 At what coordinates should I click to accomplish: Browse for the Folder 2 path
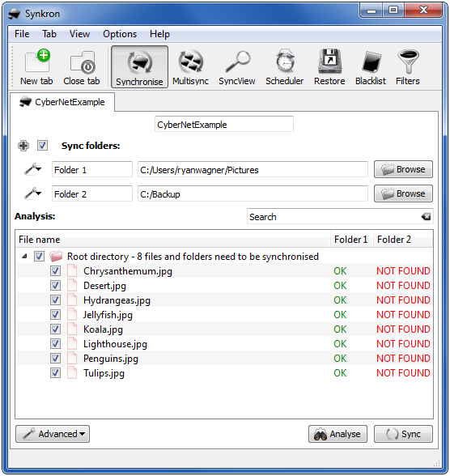403,193
